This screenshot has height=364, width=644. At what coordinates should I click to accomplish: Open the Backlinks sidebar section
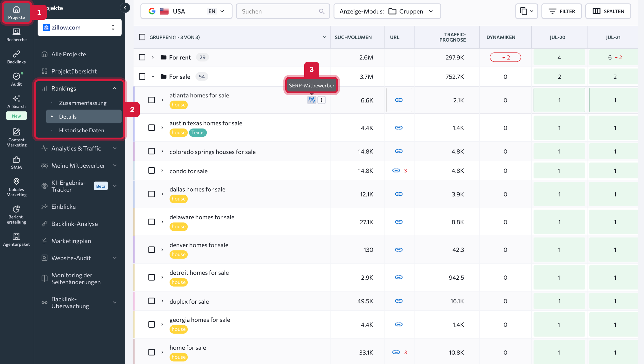coord(16,57)
